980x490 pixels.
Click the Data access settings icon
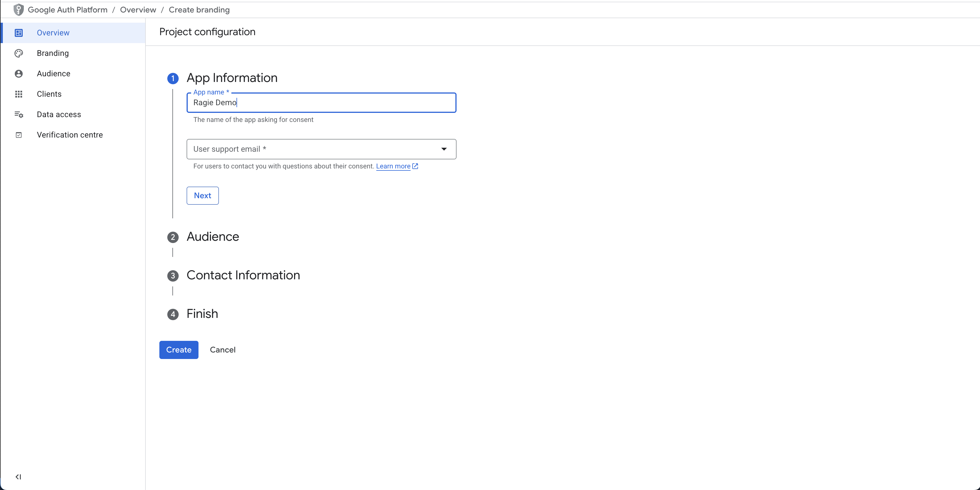(19, 115)
